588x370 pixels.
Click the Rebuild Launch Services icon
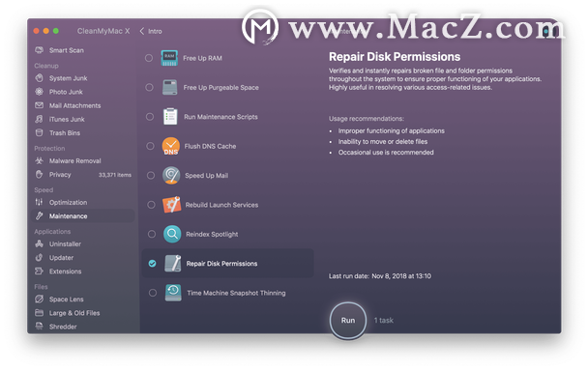172,205
